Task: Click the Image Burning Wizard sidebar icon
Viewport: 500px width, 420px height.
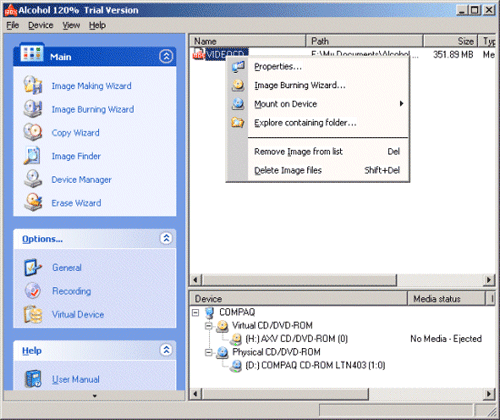Action: coord(33,109)
